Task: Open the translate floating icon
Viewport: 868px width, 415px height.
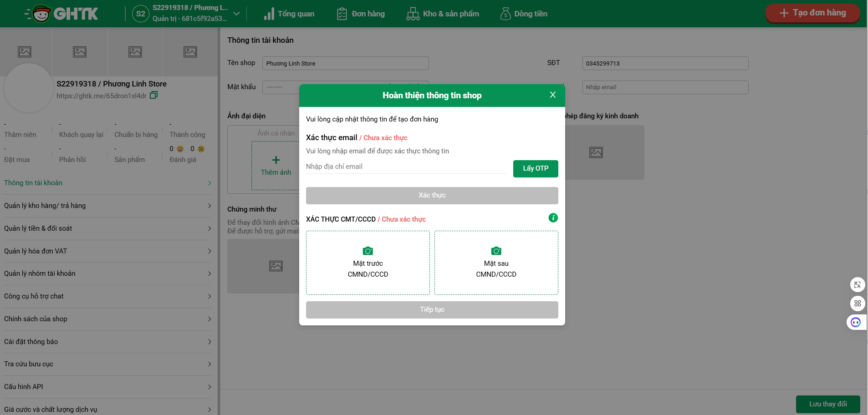Action: pos(857,285)
